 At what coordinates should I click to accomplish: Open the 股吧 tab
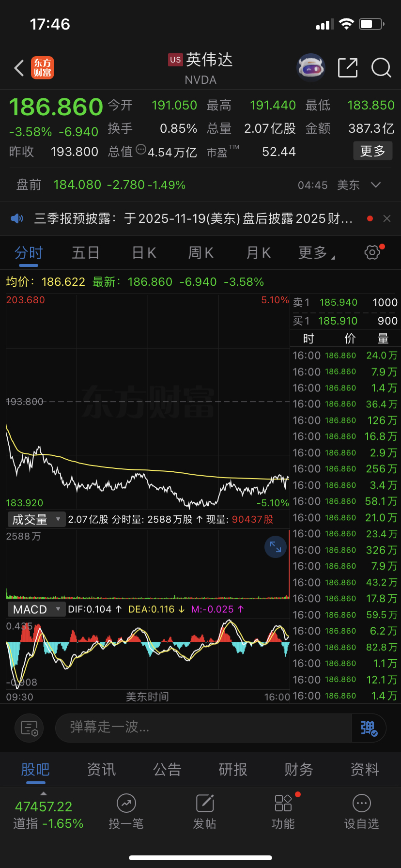tap(35, 769)
